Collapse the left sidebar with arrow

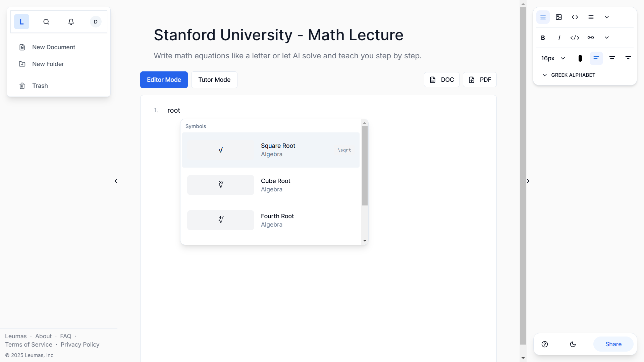pos(116,181)
